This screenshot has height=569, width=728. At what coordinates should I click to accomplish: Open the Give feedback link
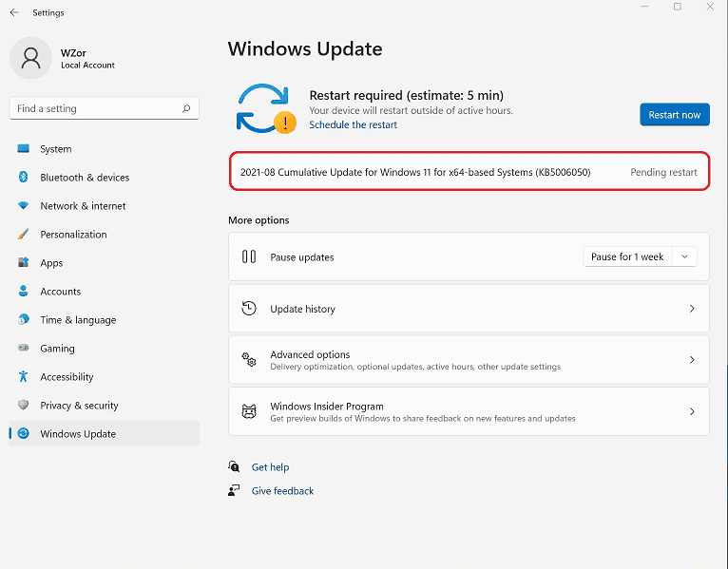(x=282, y=490)
